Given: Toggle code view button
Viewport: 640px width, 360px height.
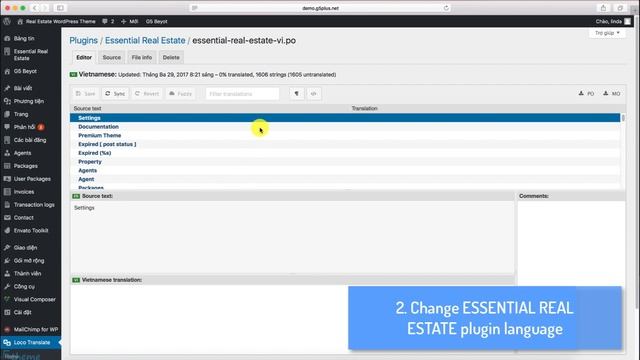Looking at the screenshot, I should 313,94.
